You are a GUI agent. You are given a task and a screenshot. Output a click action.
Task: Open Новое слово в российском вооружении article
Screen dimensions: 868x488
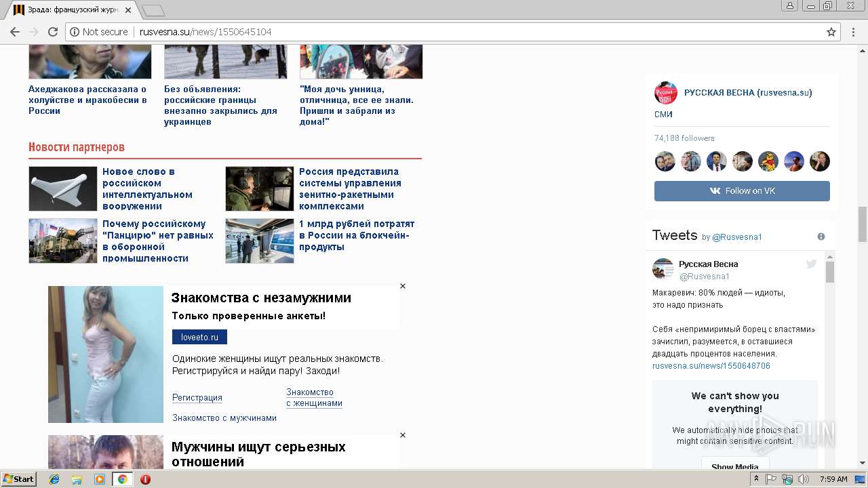click(147, 188)
